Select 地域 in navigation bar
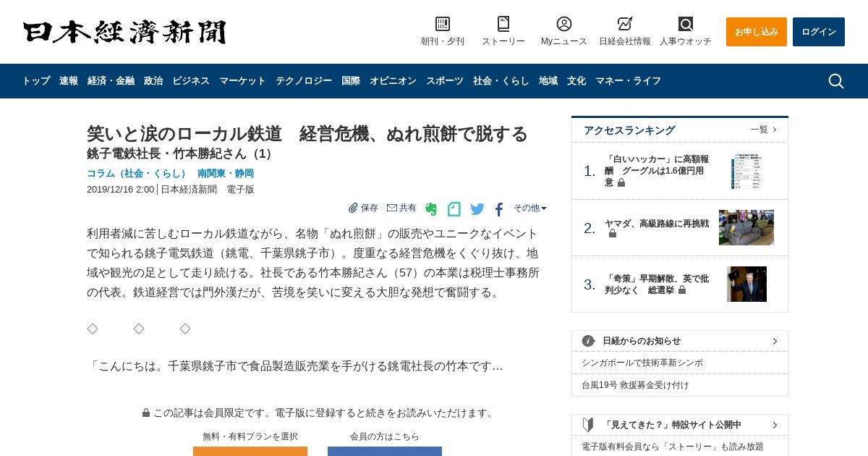The height and width of the screenshot is (456, 868). point(548,81)
